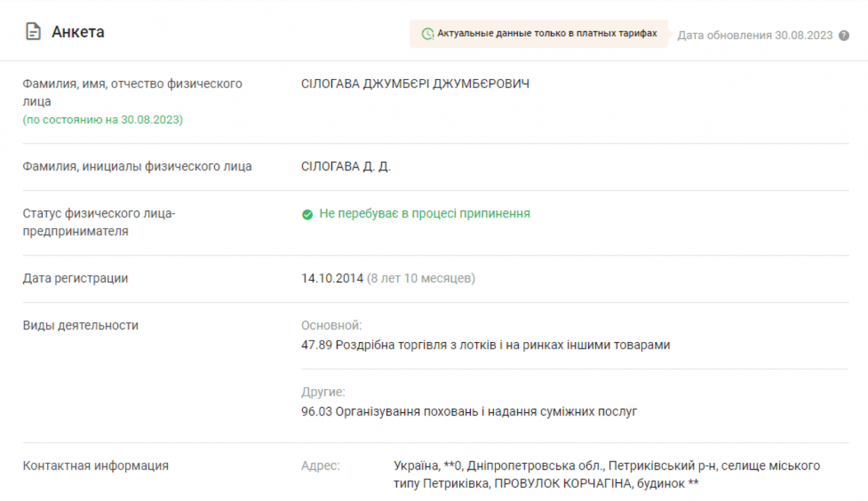The height and width of the screenshot is (501, 868).
Task: Click the document icon beside Анкета
Action: click(x=33, y=32)
